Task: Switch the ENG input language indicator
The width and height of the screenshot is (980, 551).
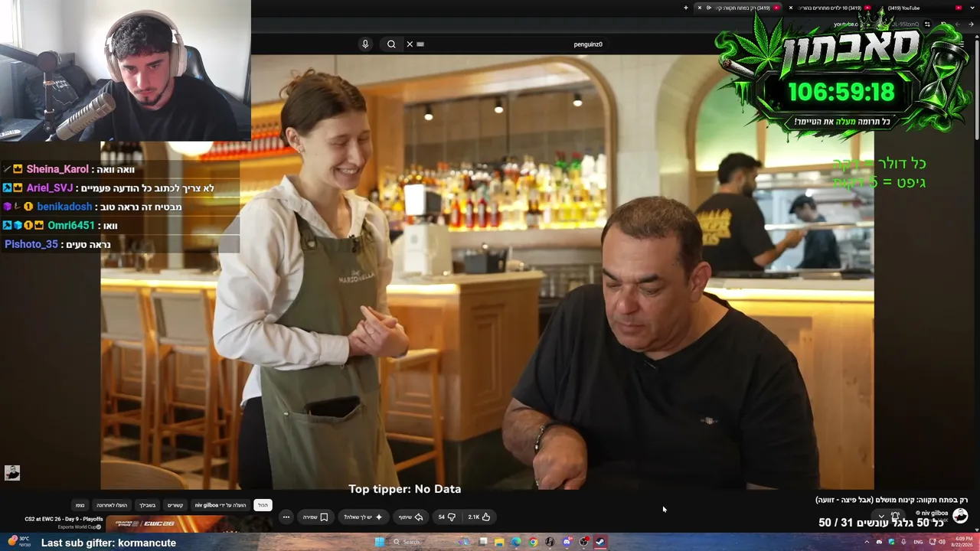Action: (919, 542)
